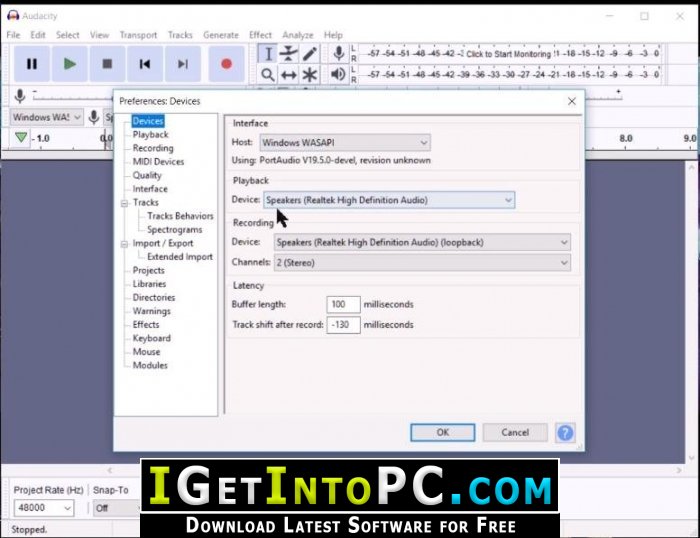
Task: Select Libraries in the preferences tree
Action: click(x=149, y=284)
